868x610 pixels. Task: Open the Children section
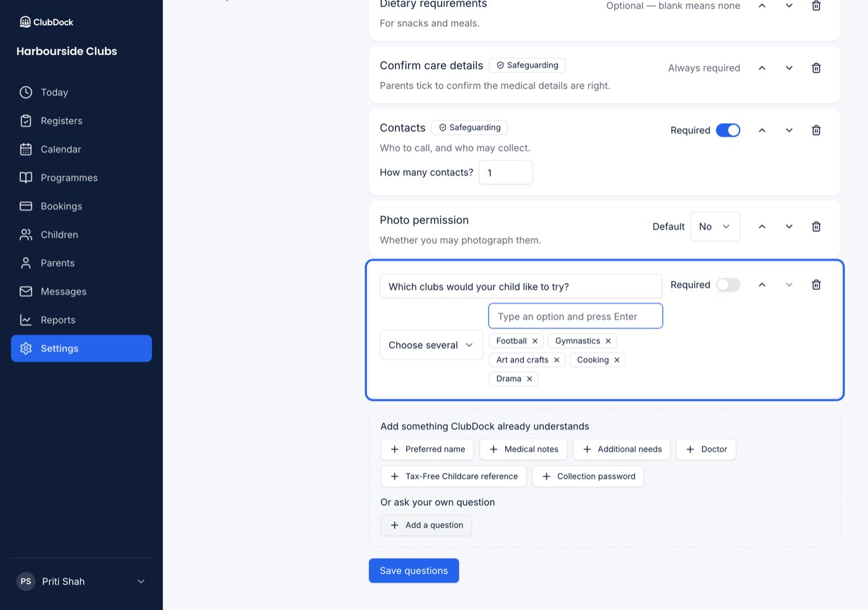(x=81, y=235)
